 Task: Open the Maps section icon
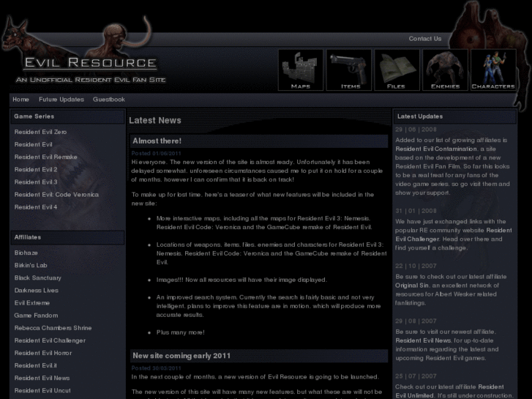pos(301,70)
